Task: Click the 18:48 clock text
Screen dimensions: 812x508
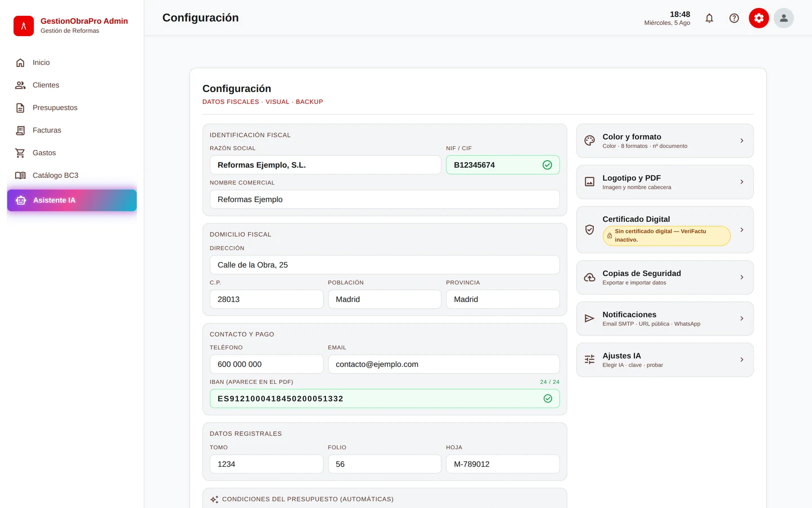Action: [x=680, y=14]
